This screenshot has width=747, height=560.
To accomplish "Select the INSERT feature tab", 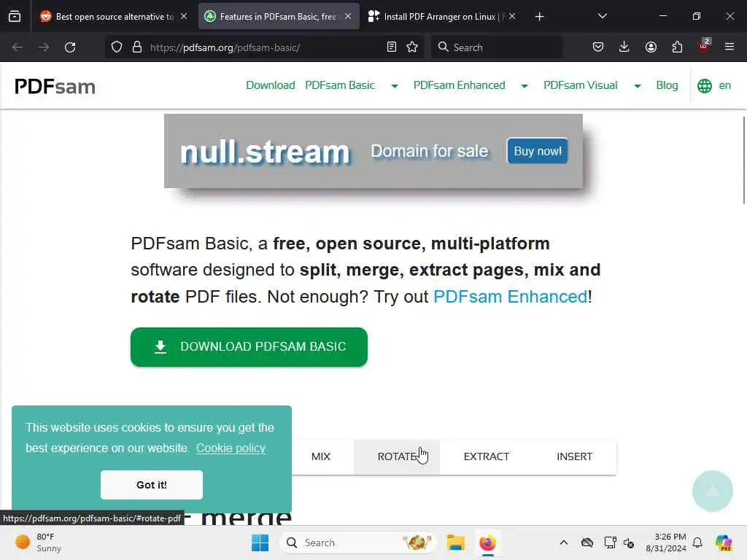I will click(575, 456).
